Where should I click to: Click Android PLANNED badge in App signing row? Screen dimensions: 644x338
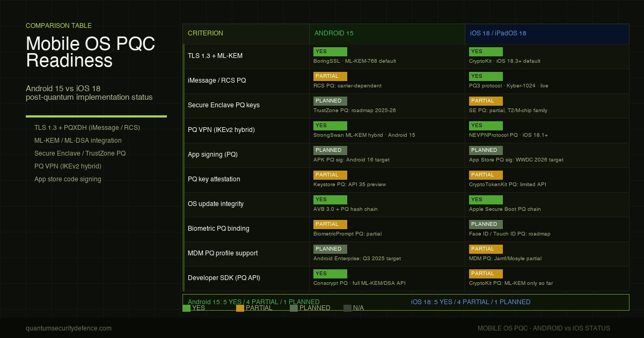point(330,150)
